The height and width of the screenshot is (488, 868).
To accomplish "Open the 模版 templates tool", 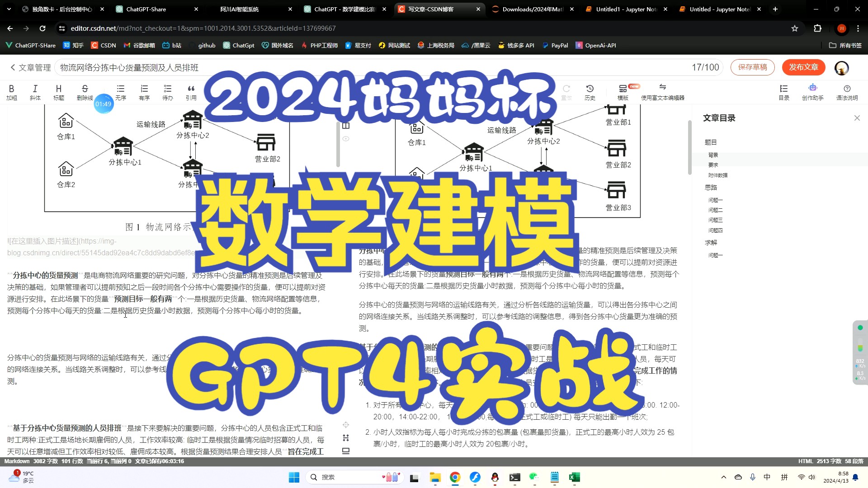I will pyautogui.click(x=623, y=92).
